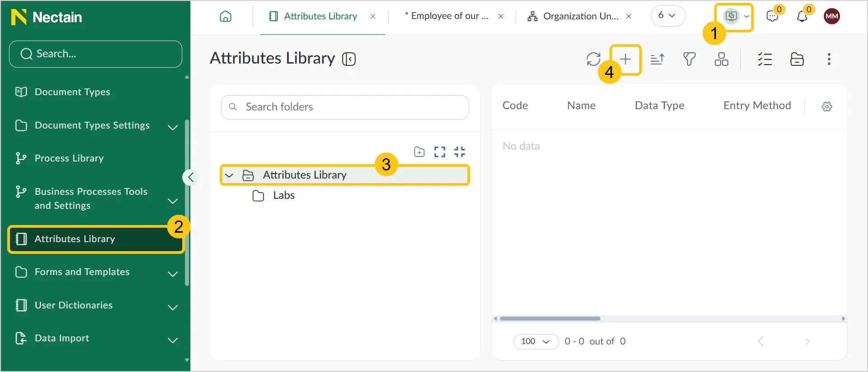
Task: Open table column settings gear
Action: pos(827,106)
